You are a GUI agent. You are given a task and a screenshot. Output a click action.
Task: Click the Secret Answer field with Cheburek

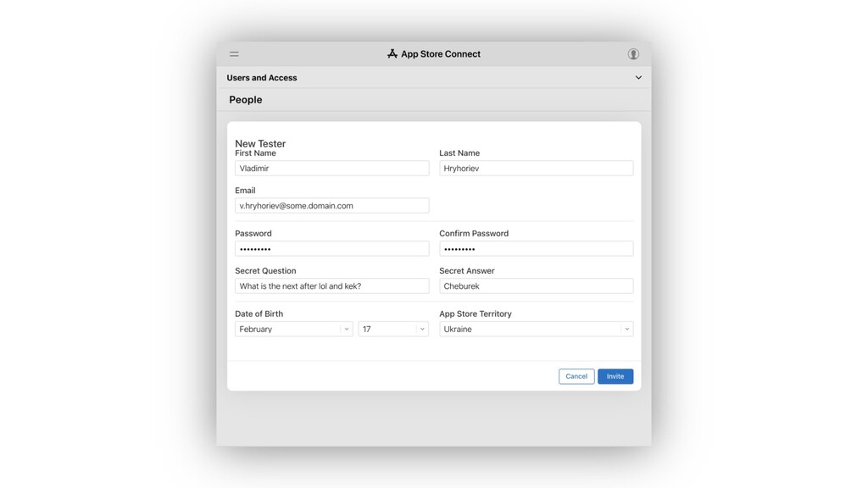pos(537,286)
